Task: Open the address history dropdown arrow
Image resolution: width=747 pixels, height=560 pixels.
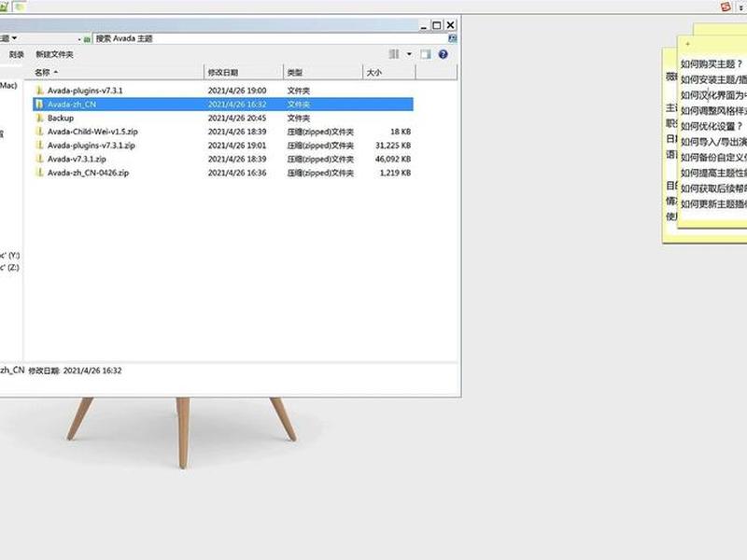Action: tap(79, 39)
